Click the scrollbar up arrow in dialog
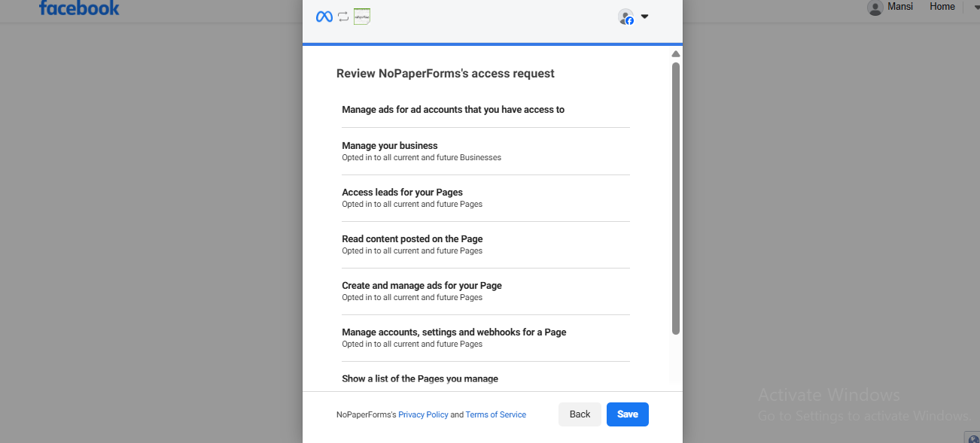 (676, 54)
